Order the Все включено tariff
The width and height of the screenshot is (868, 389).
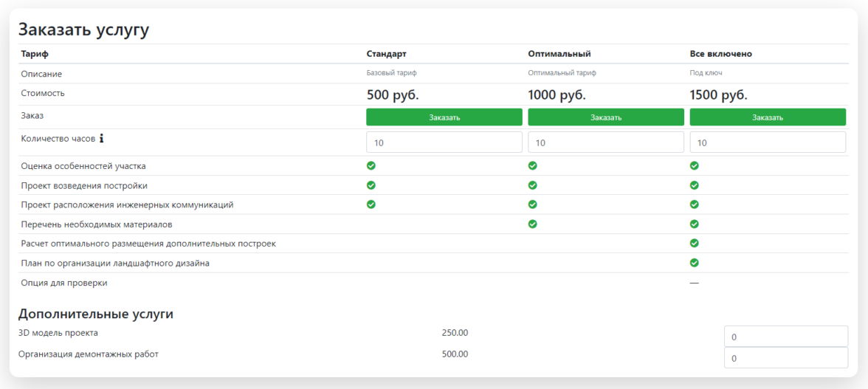point(768,117)
